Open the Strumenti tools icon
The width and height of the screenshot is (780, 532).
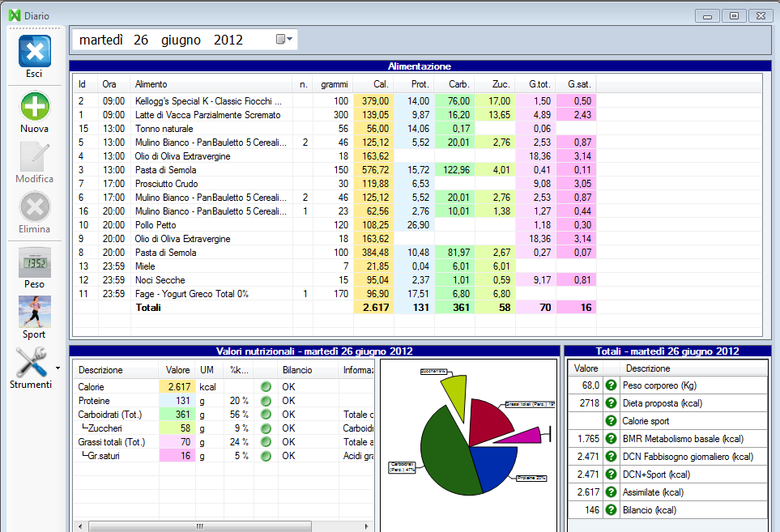pos(31,362)
